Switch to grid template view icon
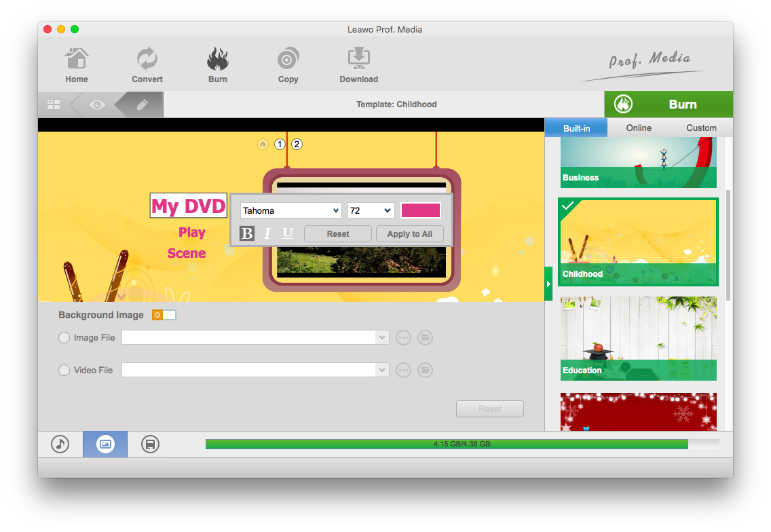 [x=54, y=104]
